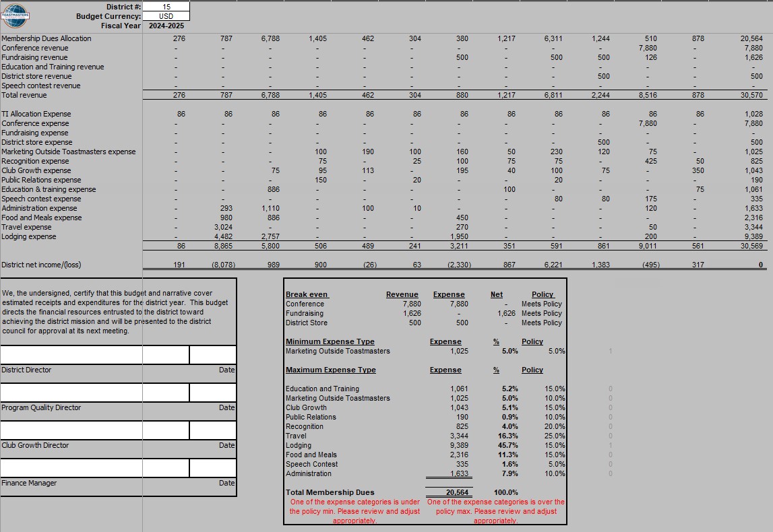Screen dimensions: 773x532
Task: Click the 'Conference expense' row label
Action: (x=35, y=123)
